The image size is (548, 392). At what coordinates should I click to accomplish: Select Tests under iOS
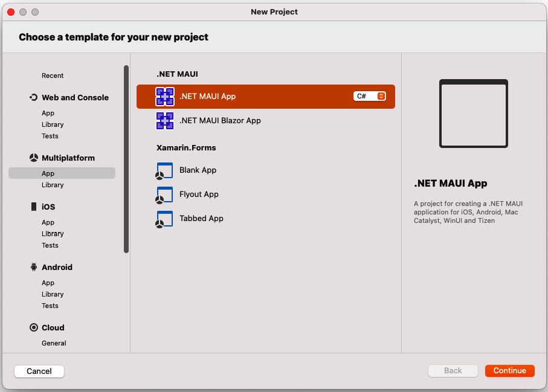tap(50, 245)
